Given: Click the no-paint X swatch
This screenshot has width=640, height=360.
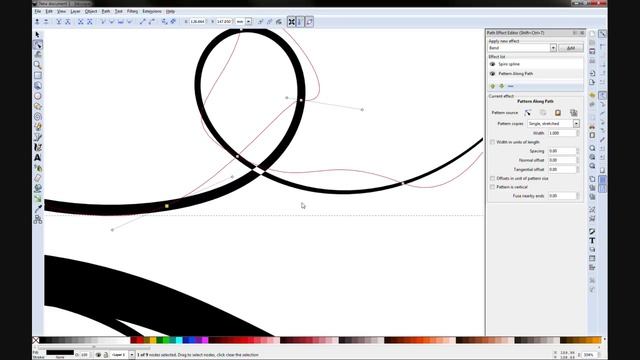Looking at the screenshot, I should (36, 340).
